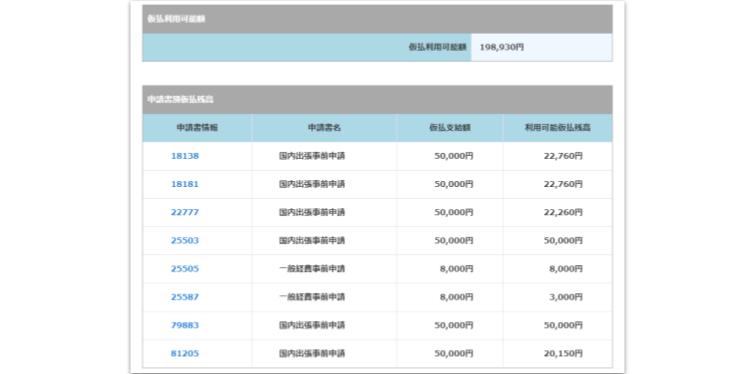Screen dimensions: 755x374
Task: Select 国内出張事前申請 name in row 79883
Action: pyautogui.click(x=312, y=325)
